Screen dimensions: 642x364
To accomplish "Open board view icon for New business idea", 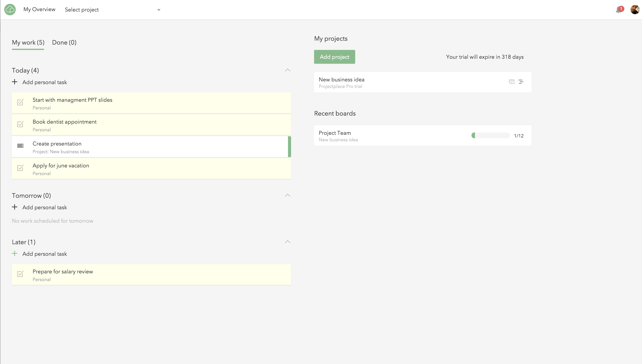I will coord(511,82).
